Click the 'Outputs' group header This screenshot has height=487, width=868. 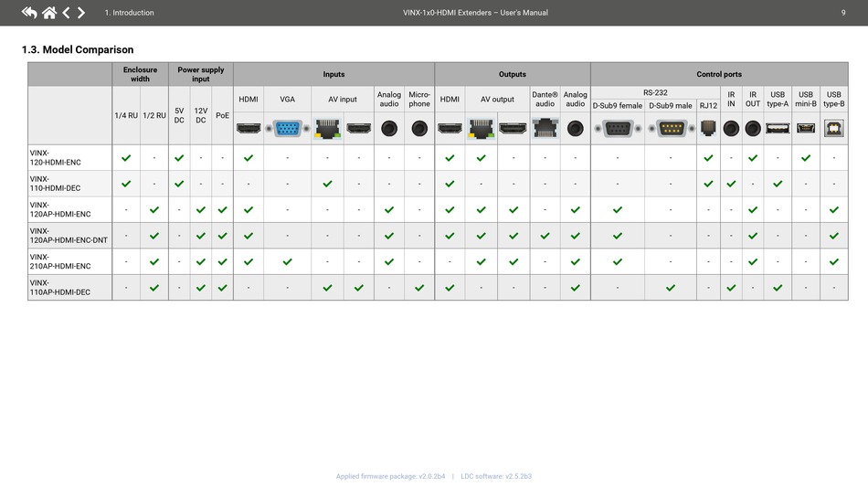pos(513,74)
